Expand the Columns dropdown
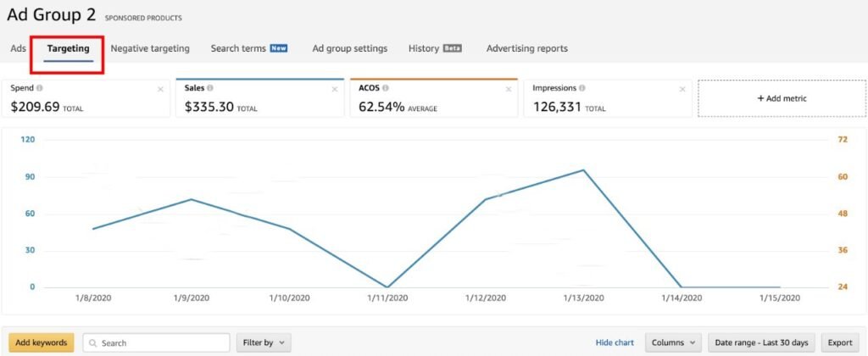Viewport: 868px width, 356px height. tap(673, 342)
